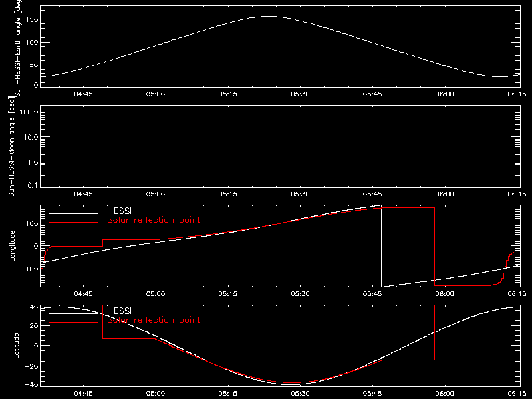This screenshot has width=532, height=399.
Task: Click the Sun-HESSI-Earth angle axis label
Action: (18, 47)
